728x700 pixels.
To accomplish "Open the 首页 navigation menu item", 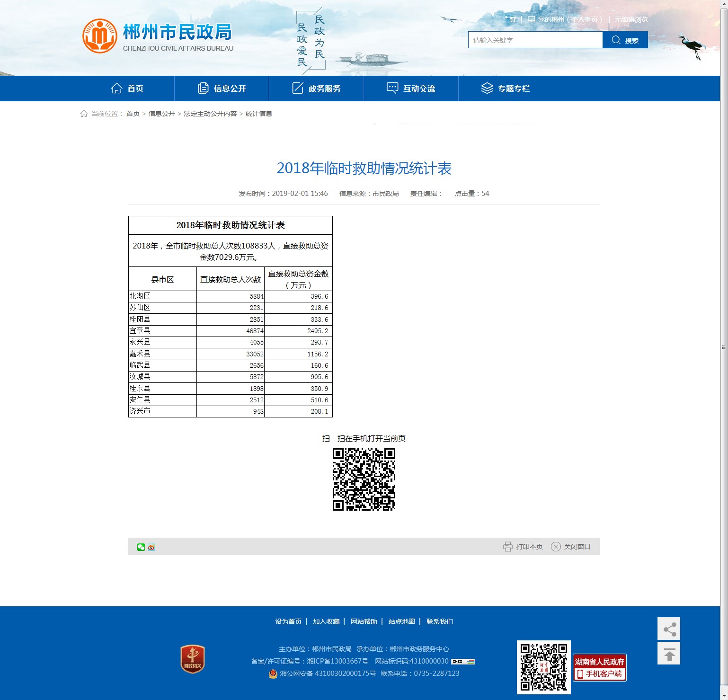I will 127,89.
